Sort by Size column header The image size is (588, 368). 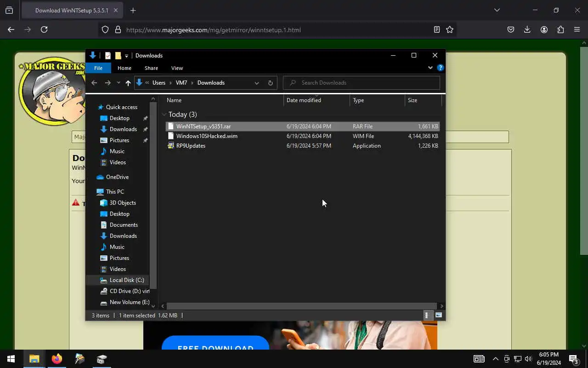pos(413,100)
